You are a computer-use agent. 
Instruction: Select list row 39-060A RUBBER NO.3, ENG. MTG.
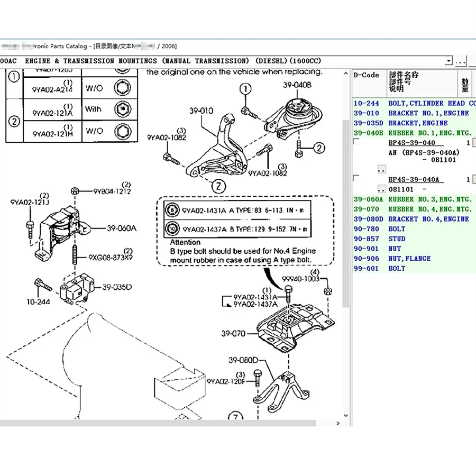point(414,199)
